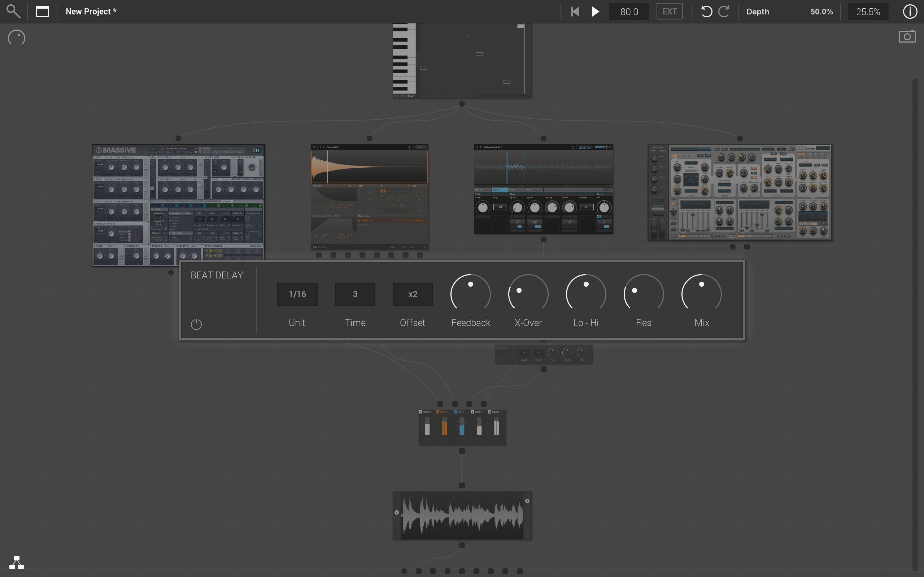Click the redo icon in the toolbar
The width and height of the screenshot is (924, 577).
[724, 10]
